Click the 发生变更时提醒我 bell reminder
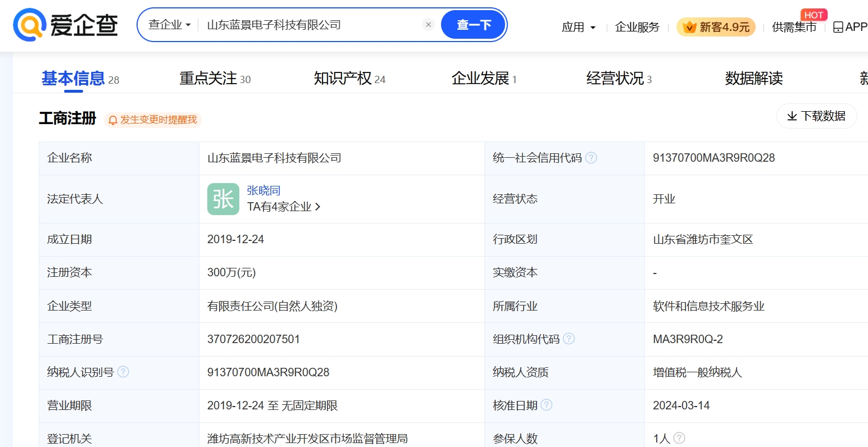Screen dimensions: 868x447 tap(152, 120)
